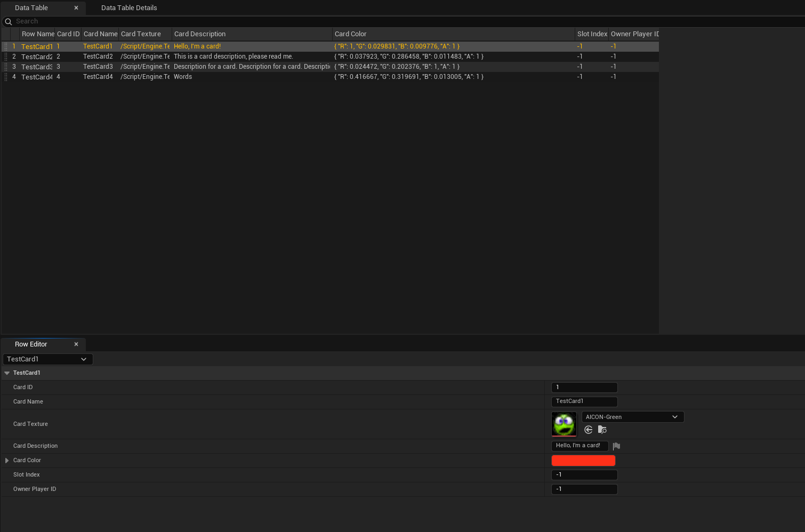Viewport: 805px width, 532px height.
Task: Collapse the TestCard1 category section
Action: click(x=7, y=373)
